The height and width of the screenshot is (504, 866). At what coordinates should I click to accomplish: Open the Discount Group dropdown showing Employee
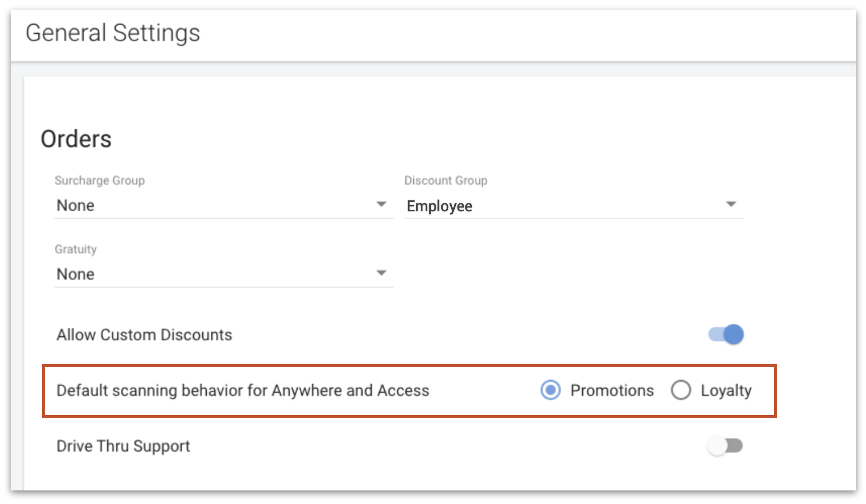point(574,205)
